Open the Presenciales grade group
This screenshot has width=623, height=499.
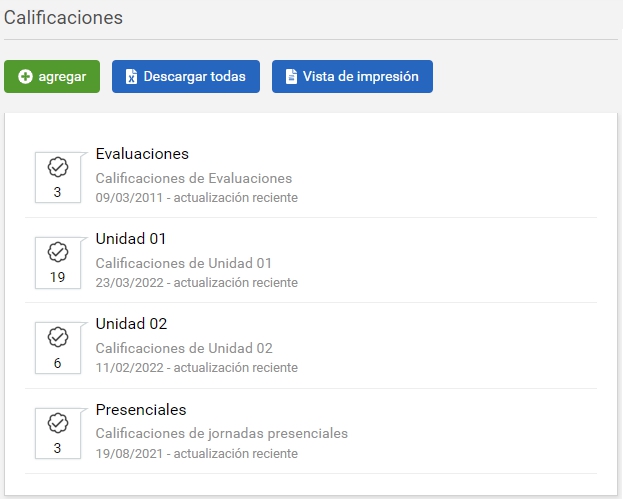(141, 410)
